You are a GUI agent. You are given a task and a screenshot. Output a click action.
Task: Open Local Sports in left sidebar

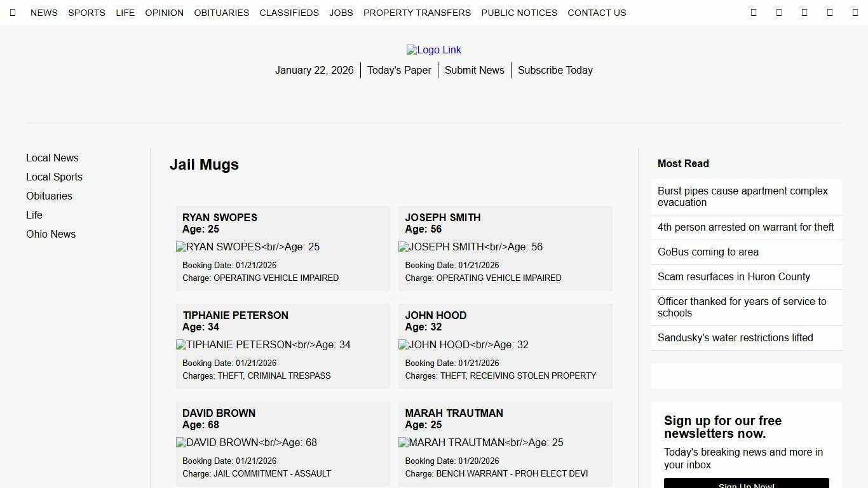click(x=54, y=177)
